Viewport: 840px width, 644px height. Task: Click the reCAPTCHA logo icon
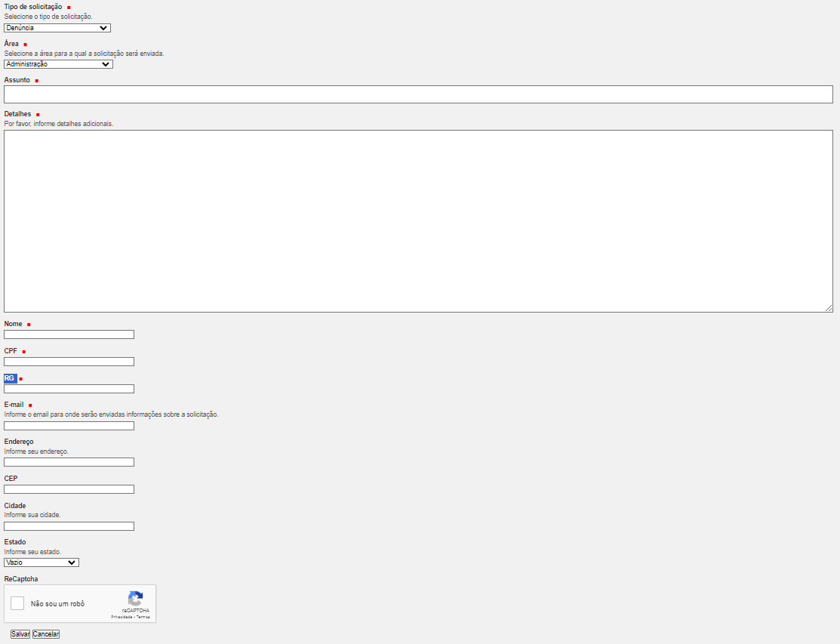point(136,598)
